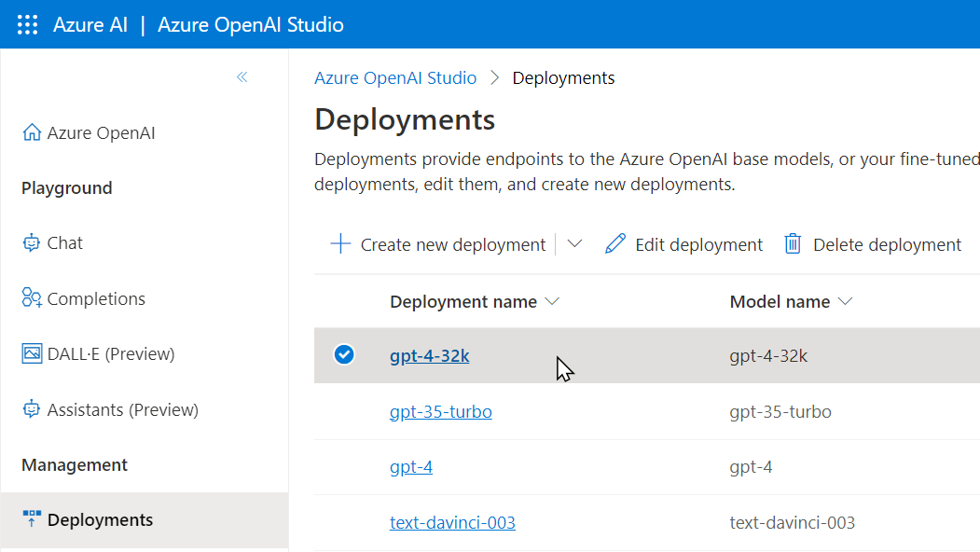Click Create new deployment button label
Viewport: 980px width, 552px height.
453,244
